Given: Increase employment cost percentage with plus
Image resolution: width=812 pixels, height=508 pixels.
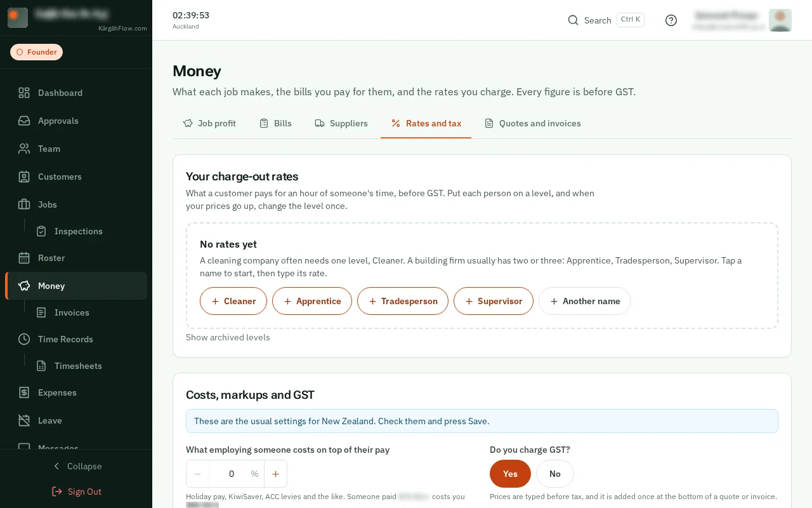Looking at the screenshot, I should (275, 474).
